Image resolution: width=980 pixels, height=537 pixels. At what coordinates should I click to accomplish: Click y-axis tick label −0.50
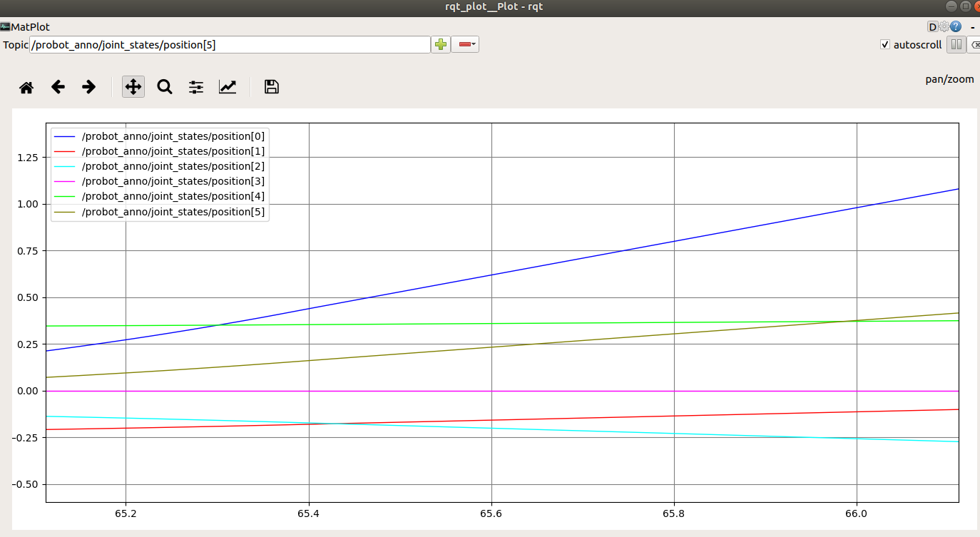click(26, 484)
